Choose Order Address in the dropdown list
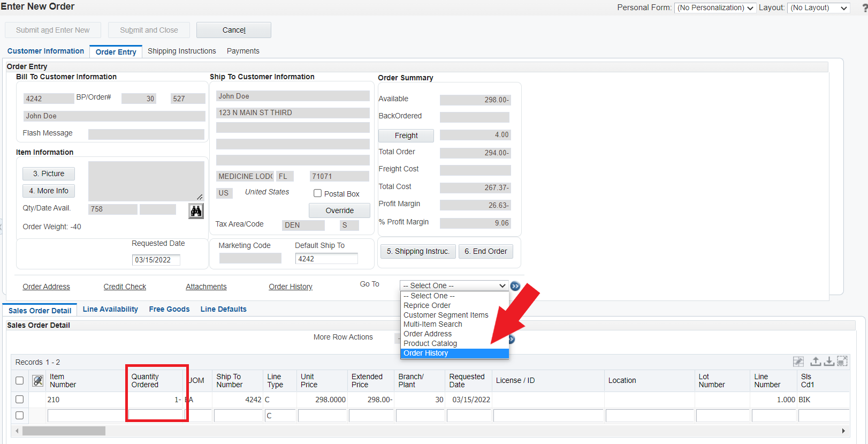Viewport: 868px width, 444px height. (x=454, y=334)
